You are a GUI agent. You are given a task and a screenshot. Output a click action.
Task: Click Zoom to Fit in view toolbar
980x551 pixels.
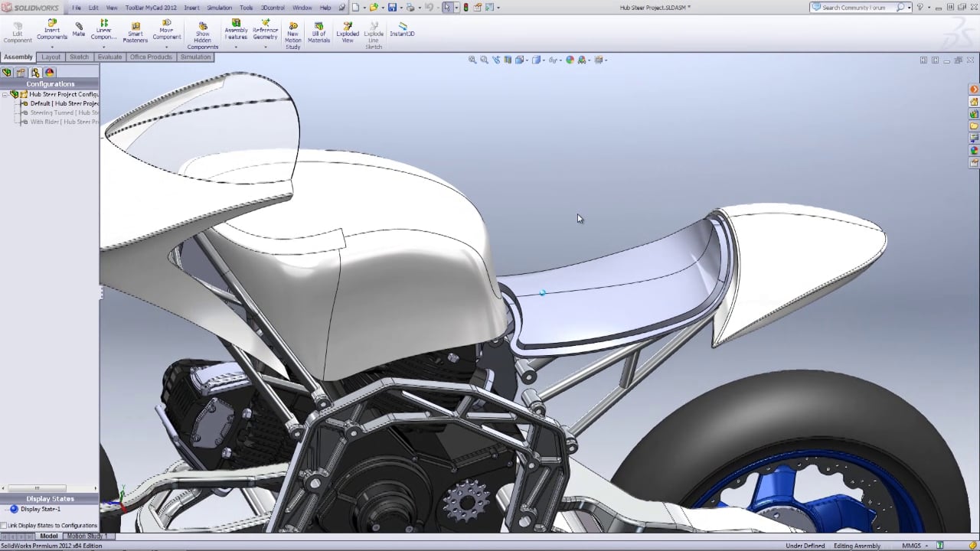472,60
